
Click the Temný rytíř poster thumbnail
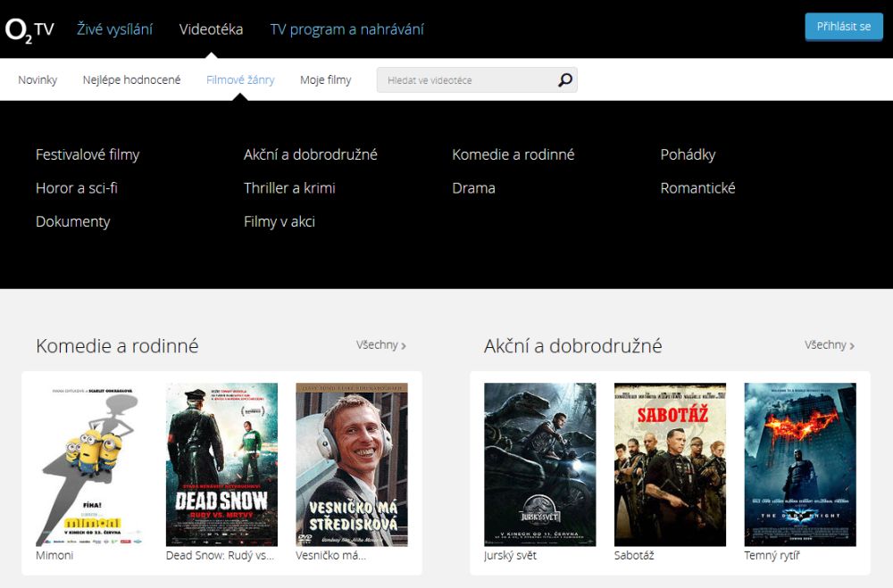[x=800, y=464]
